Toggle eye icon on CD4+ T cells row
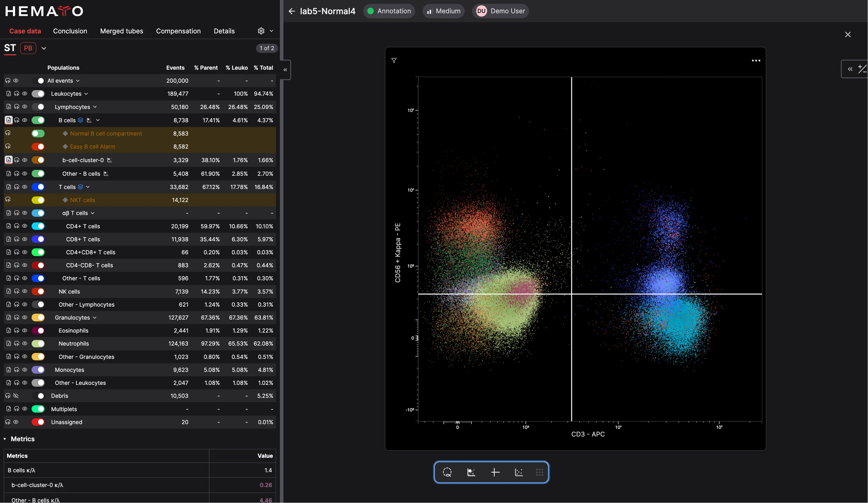The height and width of the screenshot is (503, 868). tap(25, 226)
